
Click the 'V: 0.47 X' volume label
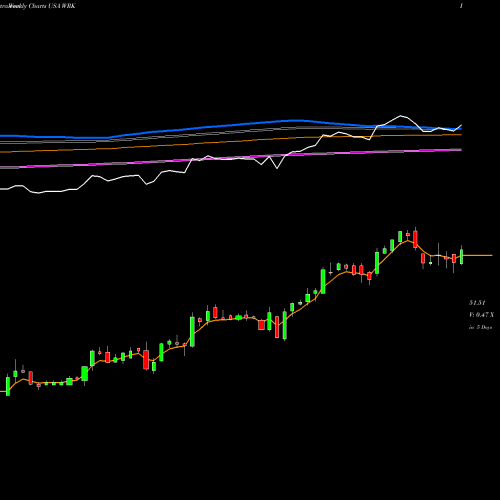click(x=481, y=315)
